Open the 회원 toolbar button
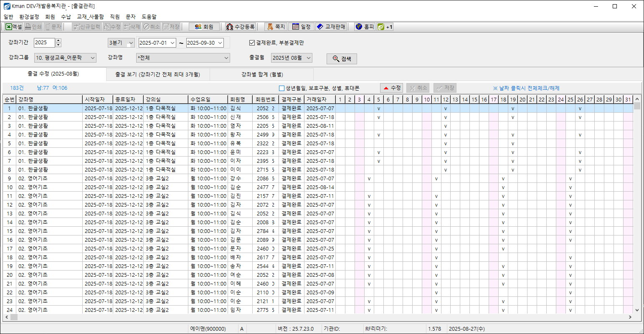The width and height of the screenshot is (644, 334). (204, 27)
